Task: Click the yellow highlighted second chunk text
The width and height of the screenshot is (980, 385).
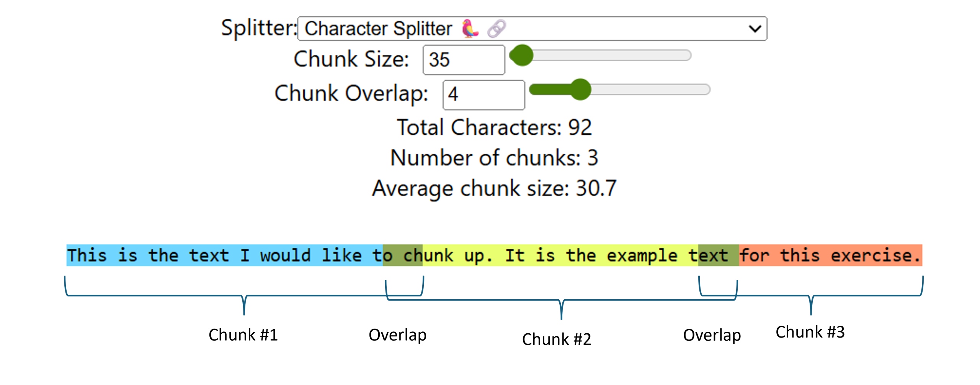Action: (559, 255)
